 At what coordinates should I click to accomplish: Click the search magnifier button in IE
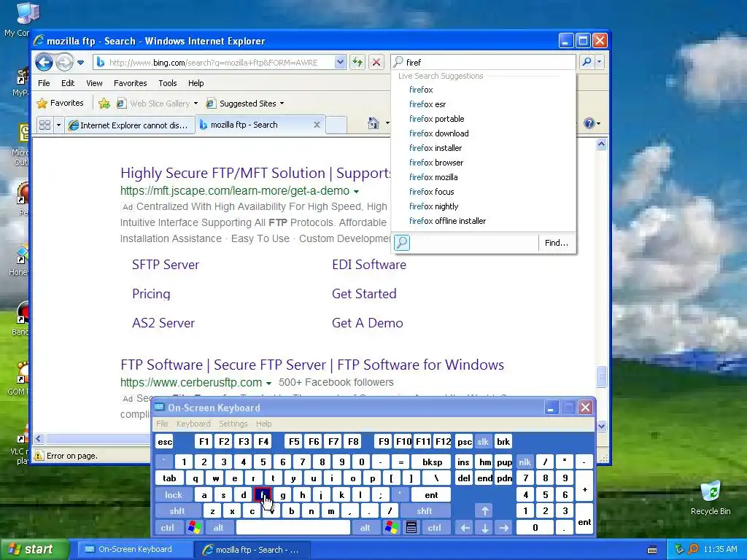pyautogui.click(x=587, y=62)
